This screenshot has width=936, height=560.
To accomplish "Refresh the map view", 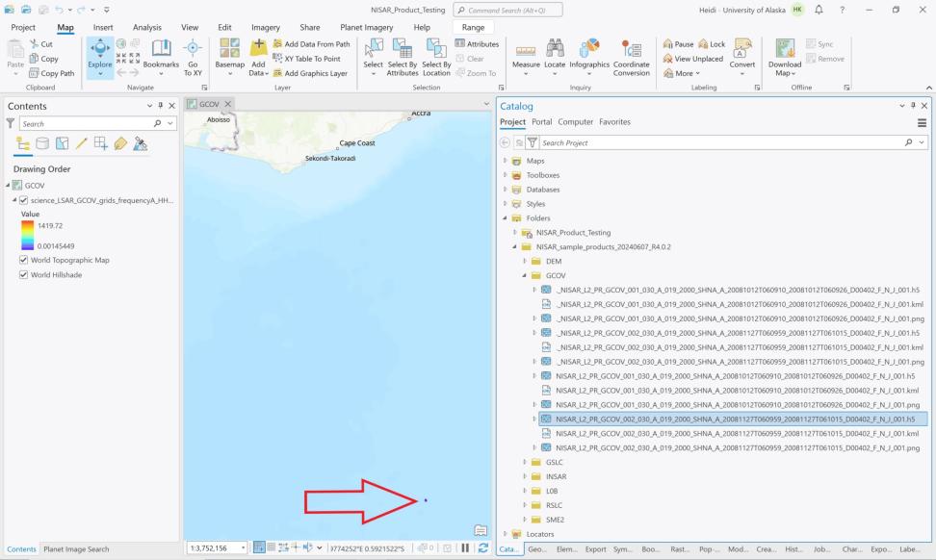I will pyautogui.click(x=482, y=547).
